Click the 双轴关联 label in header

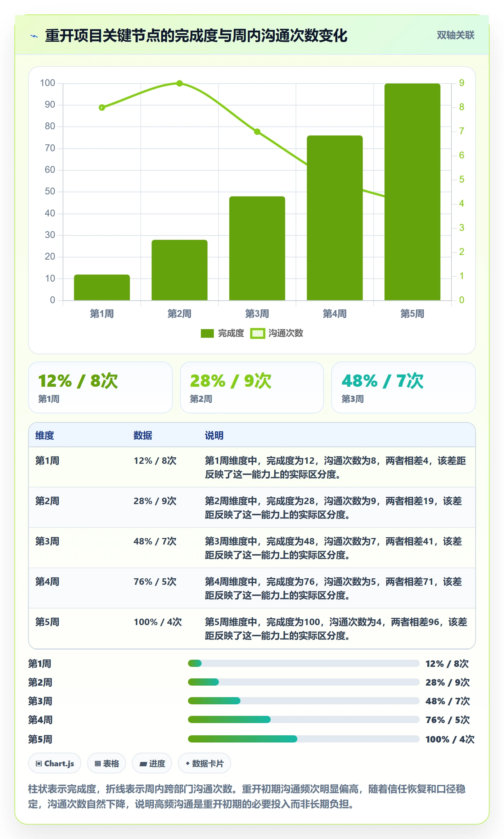pos(455,35)
